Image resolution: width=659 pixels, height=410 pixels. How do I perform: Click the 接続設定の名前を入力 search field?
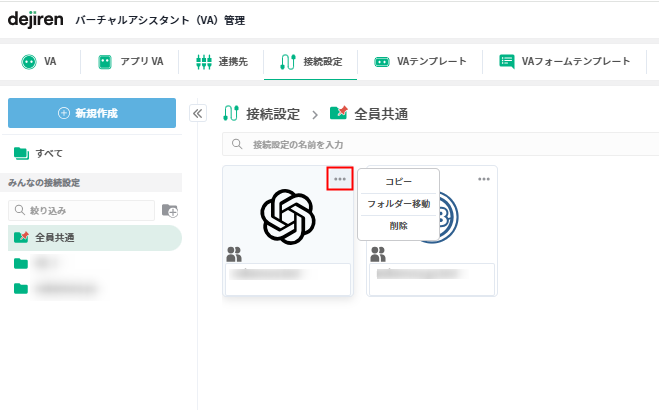[440, 144]
